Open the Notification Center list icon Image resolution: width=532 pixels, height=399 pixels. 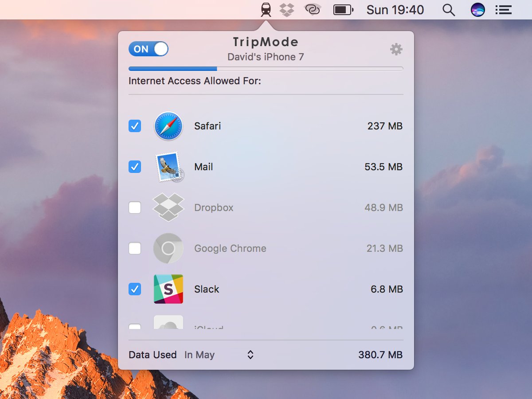(503, 10)
